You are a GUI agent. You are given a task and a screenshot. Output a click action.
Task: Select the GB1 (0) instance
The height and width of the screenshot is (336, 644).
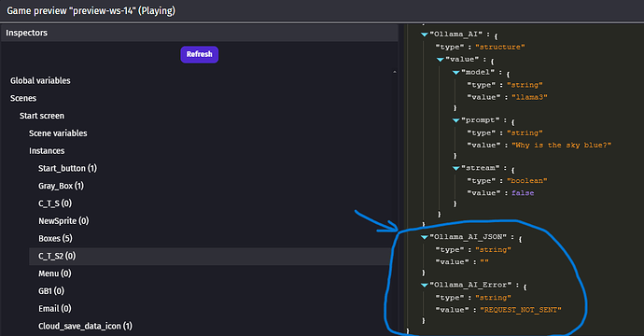(51, 291)
